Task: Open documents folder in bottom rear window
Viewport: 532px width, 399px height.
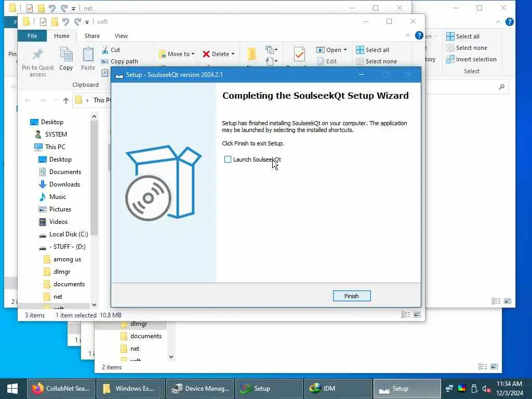Action: (141, 336)
